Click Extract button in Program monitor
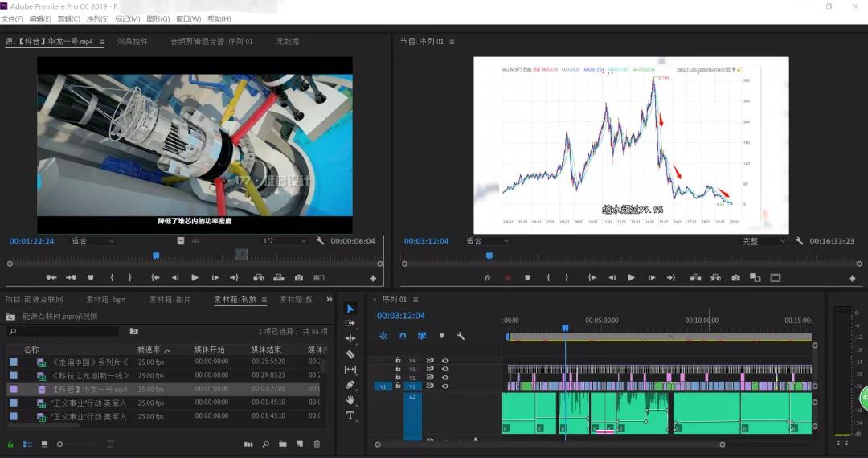The image size is (868, 458). (x=715, y=278)
